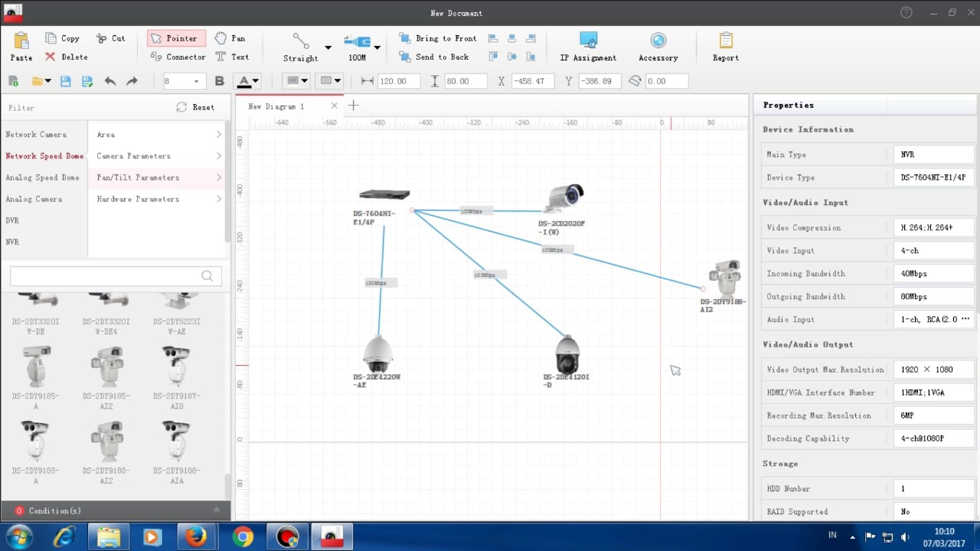The height and width of the screenshot is (551, 980).
Task: Close the New Diagram 1 tab
Action: 335,106
